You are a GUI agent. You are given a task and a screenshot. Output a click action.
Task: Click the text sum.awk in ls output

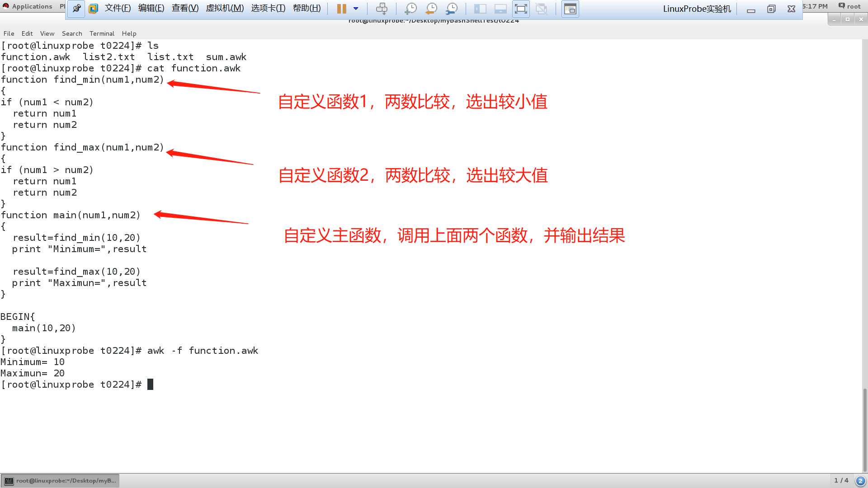(226, 57)
